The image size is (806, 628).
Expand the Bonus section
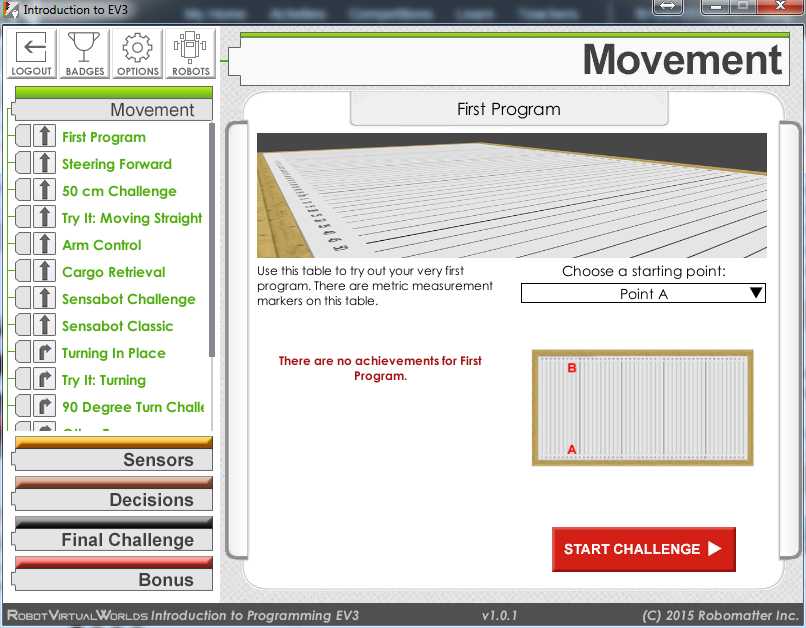coord(114,574)
